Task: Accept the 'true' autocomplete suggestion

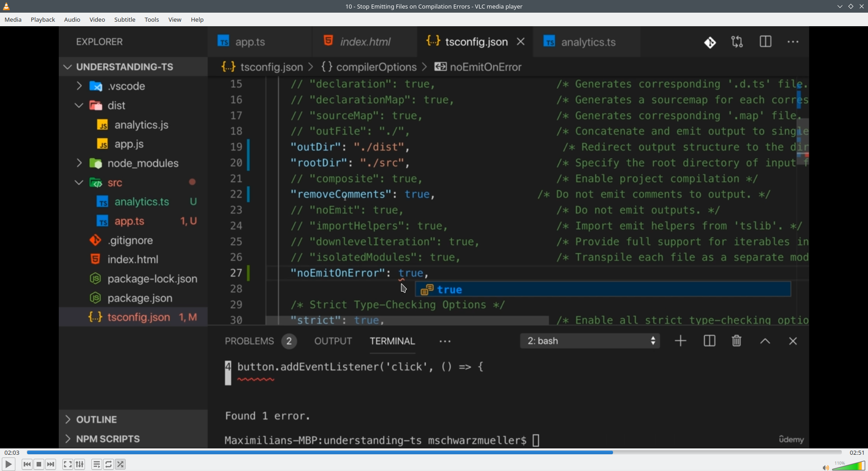Action: (x=603, y=290)
